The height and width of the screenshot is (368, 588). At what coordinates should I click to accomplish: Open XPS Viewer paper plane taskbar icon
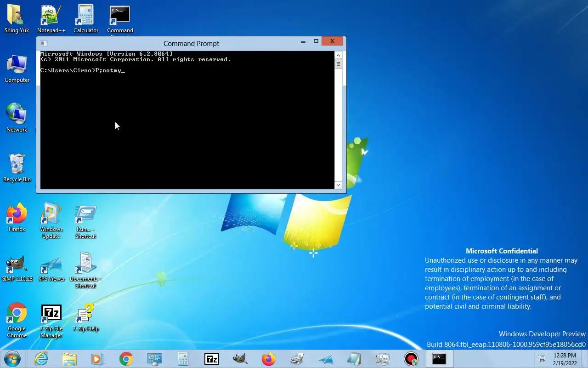(x=325, y=359)
